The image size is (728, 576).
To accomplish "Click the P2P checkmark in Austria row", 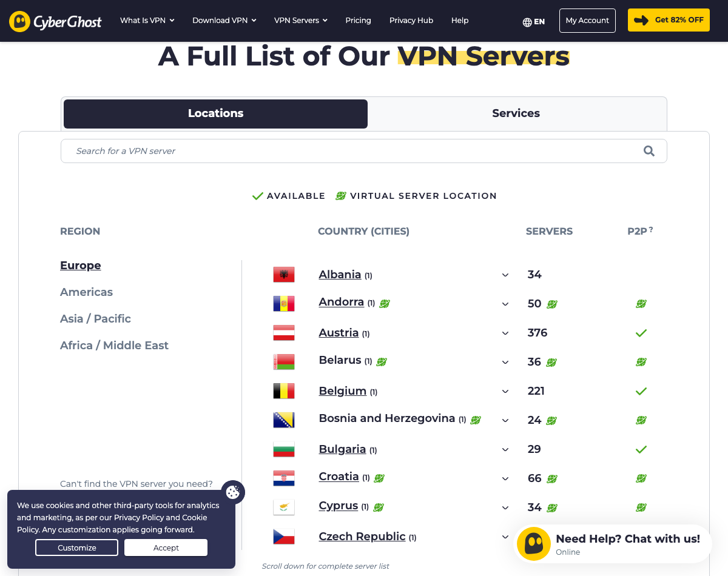I will [x=641, y=333].
